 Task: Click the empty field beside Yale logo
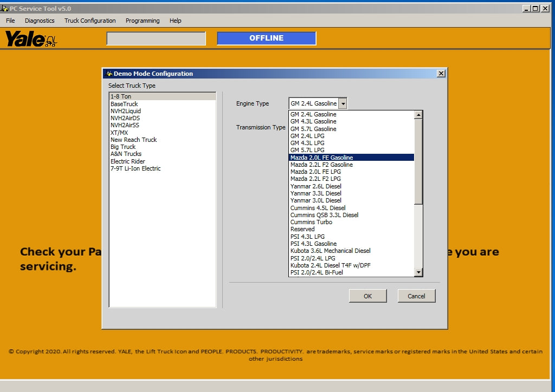(x=156, y=38)
